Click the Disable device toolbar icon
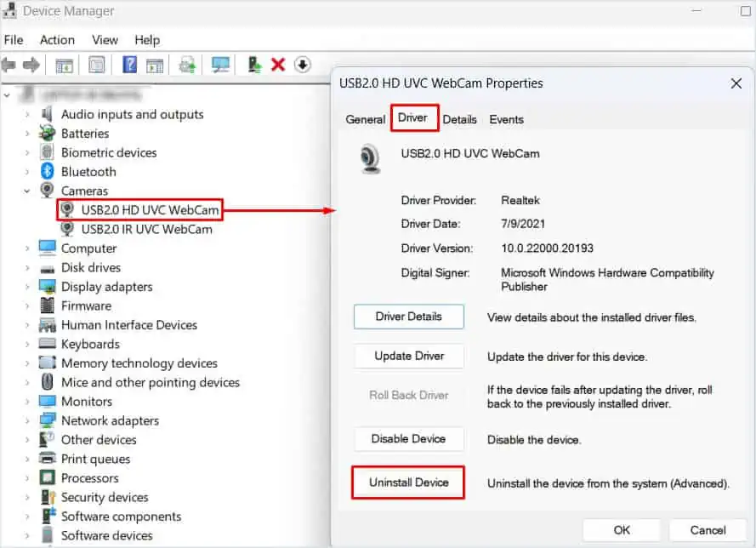This screenshot has height=548, width=756. (302, 65)
